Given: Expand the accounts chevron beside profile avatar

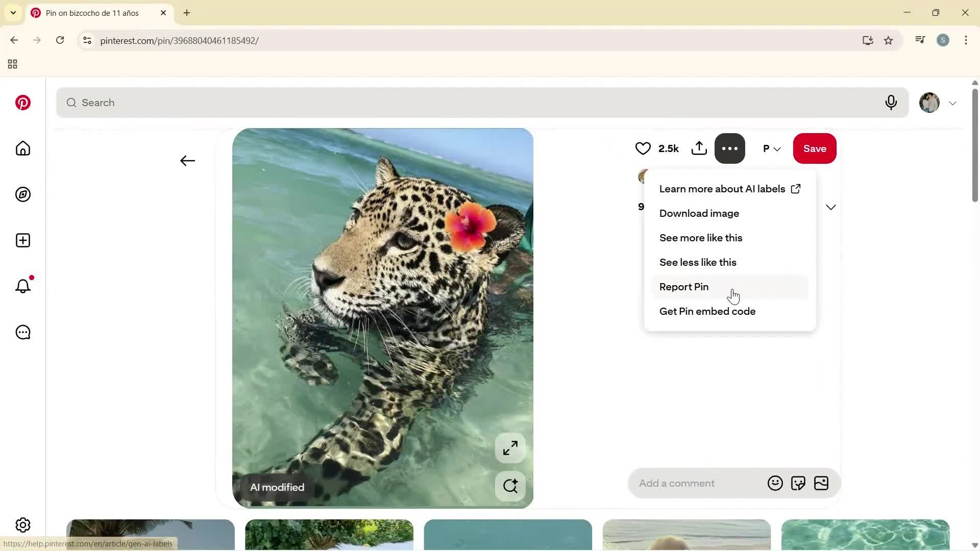Looking at the screenshot, I should pyautogui.click(x=952, y=103).
